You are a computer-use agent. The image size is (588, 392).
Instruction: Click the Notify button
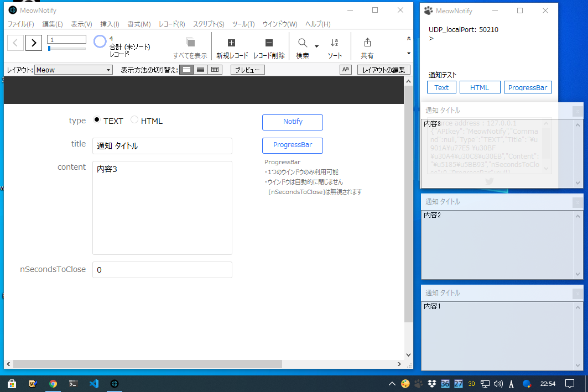[293, 122]
